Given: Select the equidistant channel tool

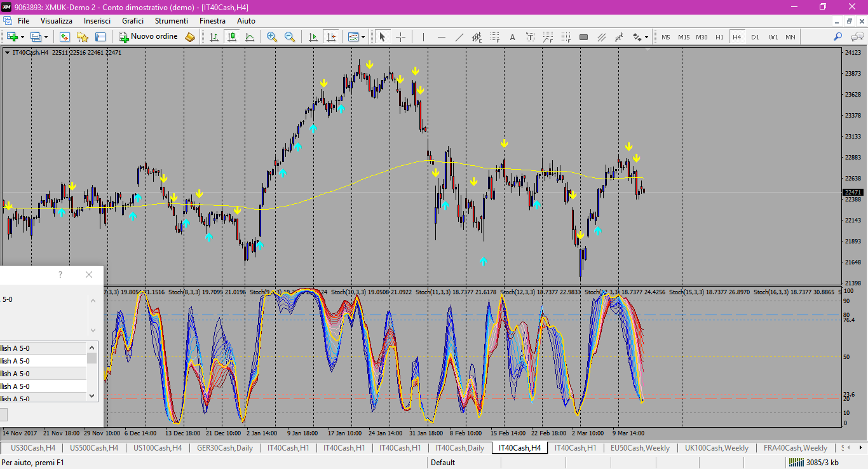Looking at the screenshot, I should click(477, 37).
